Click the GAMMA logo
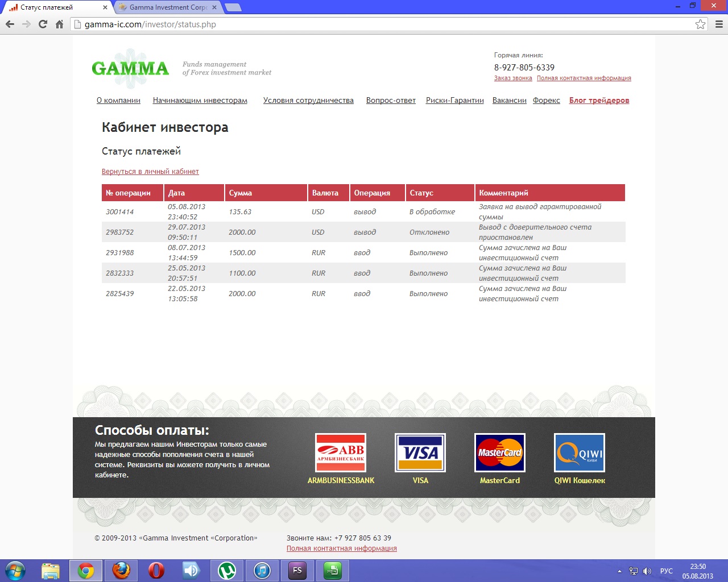The width and height of the screenshot is (728, 582). tap(130, 68)
